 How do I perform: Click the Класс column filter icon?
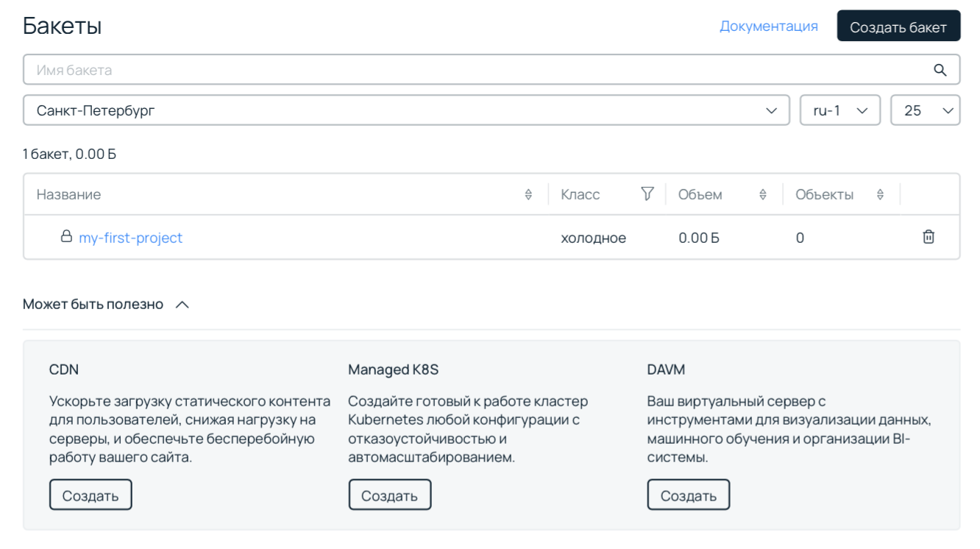point(647,194)
